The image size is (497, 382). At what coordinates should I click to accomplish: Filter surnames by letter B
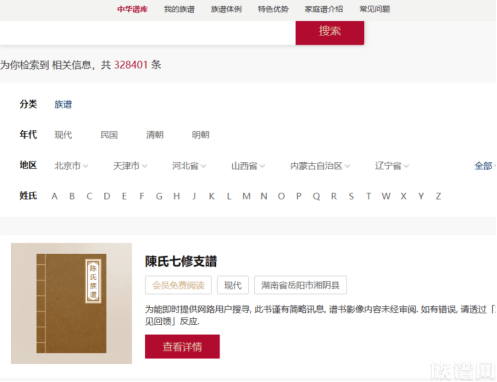tap(72, 196)
